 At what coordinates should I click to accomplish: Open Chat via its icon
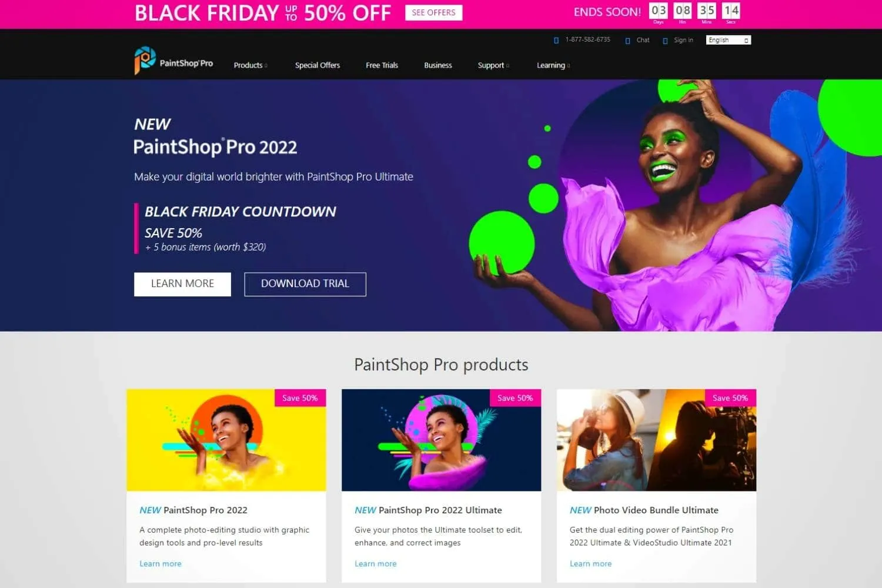point(627,41)
